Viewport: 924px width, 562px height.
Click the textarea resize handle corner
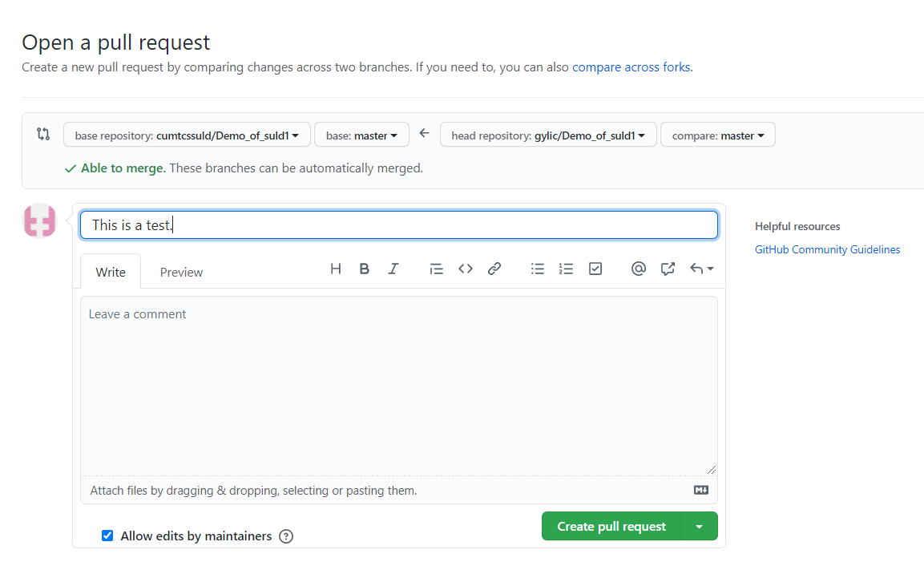[712, 470]
